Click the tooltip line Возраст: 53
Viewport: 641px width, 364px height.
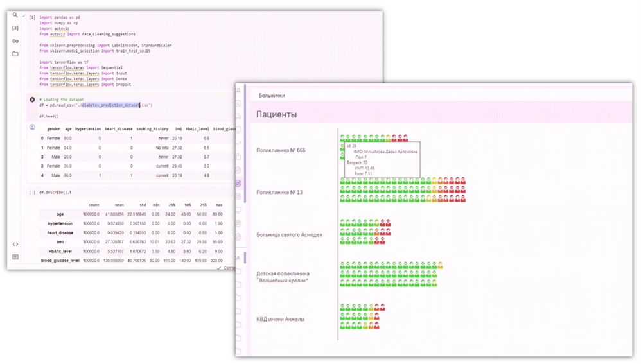click(x=357, y=162)
